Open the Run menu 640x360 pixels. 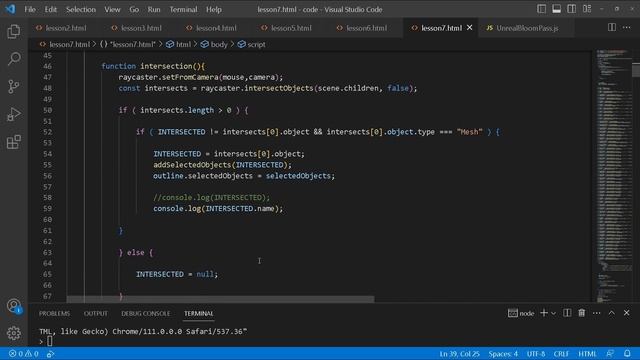tap(154, 9)
